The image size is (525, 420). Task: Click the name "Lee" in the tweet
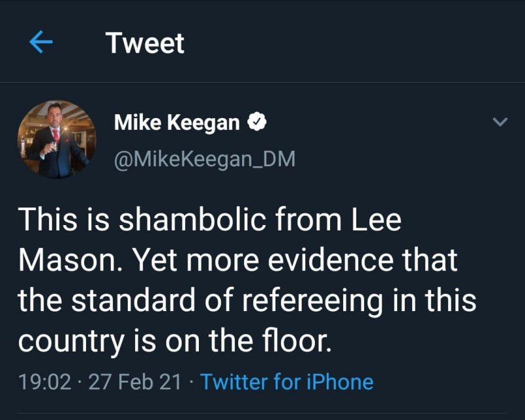coord(376,220)
